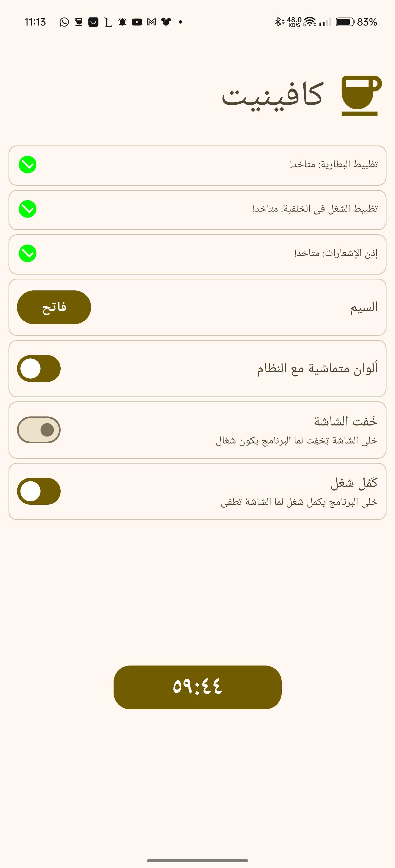Viewport: 395px width, 868px height.
Task: Tap the Bluetooth status icon
Action: 279,22
